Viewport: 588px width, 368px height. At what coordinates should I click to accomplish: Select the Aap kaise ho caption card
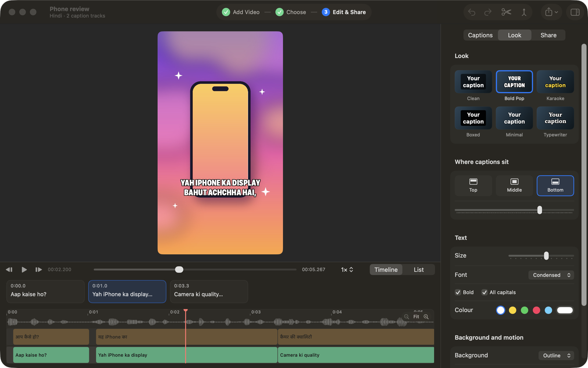click(x=46, y=291)
